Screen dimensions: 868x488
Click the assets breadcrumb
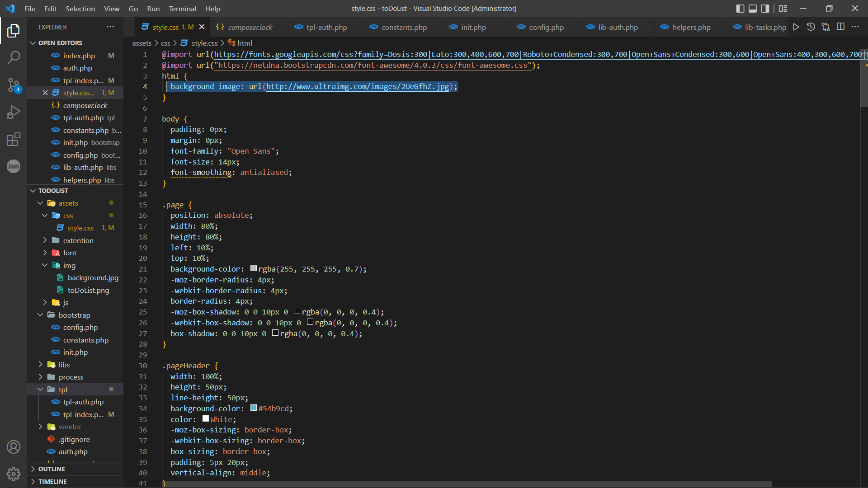pos(142,43)
